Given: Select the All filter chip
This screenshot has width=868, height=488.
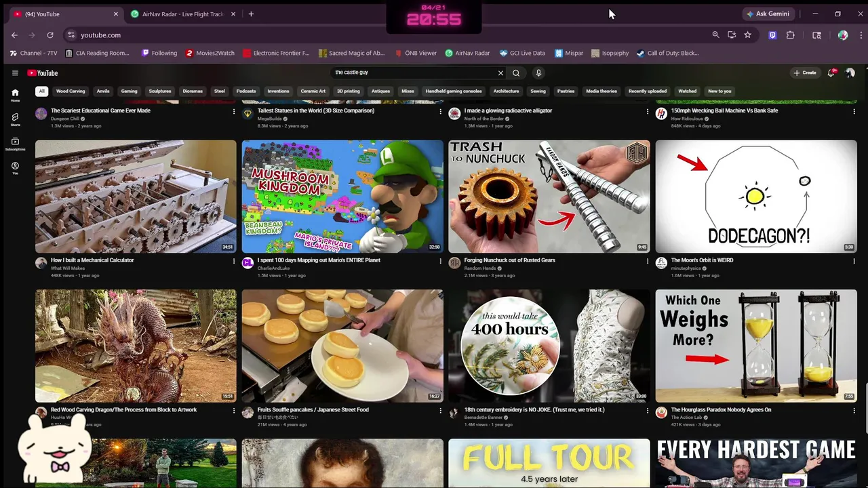Looking at the screenshot, I should pos(41,91).
